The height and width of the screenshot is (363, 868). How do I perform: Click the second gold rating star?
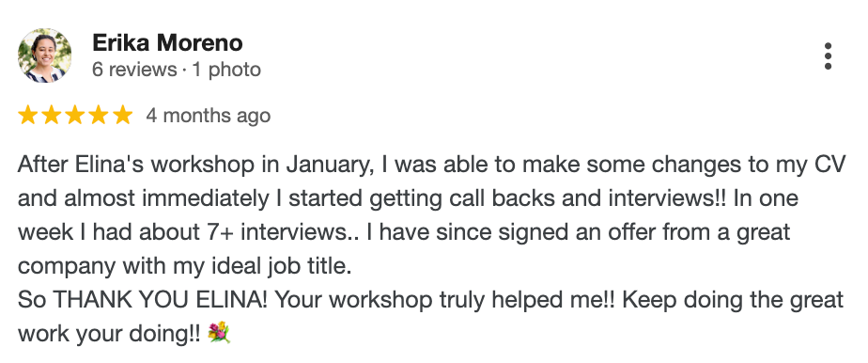tap(52, 116)
